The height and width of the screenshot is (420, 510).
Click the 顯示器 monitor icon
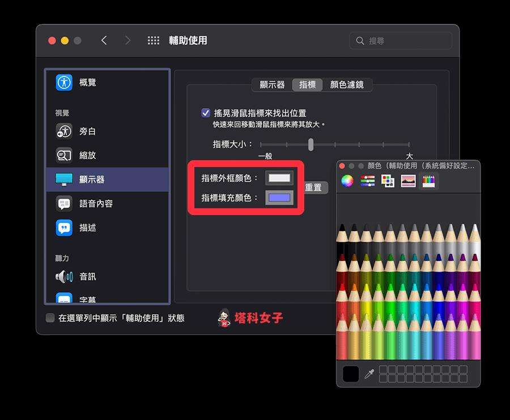pyautogui.click(x=64, y=179)
